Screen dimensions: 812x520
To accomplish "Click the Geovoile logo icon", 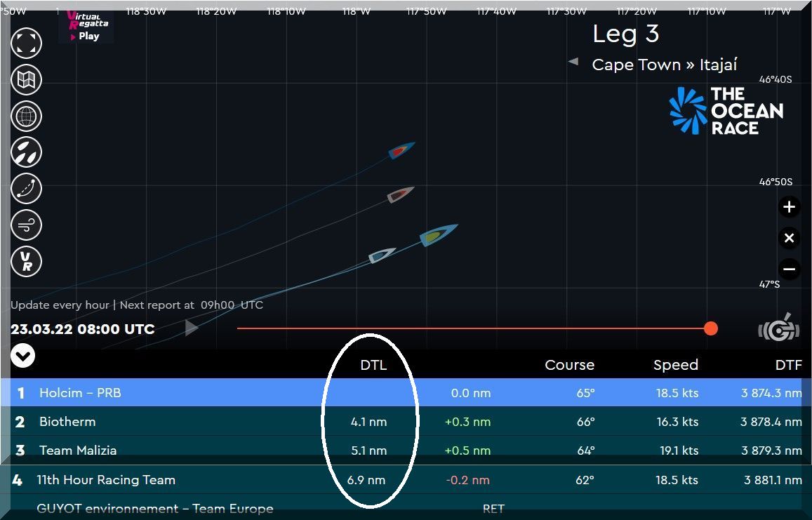I will (x=779, y=328).
